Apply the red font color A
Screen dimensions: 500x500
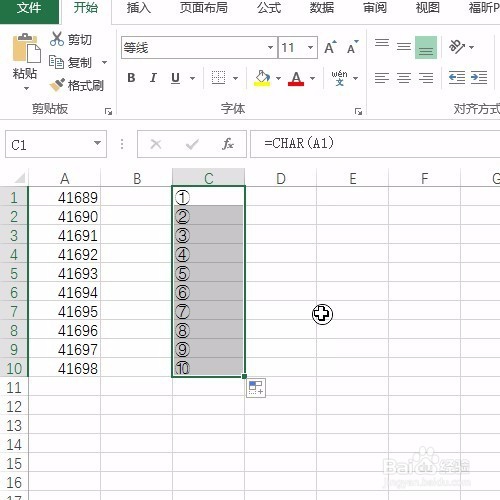click(296, 78)
